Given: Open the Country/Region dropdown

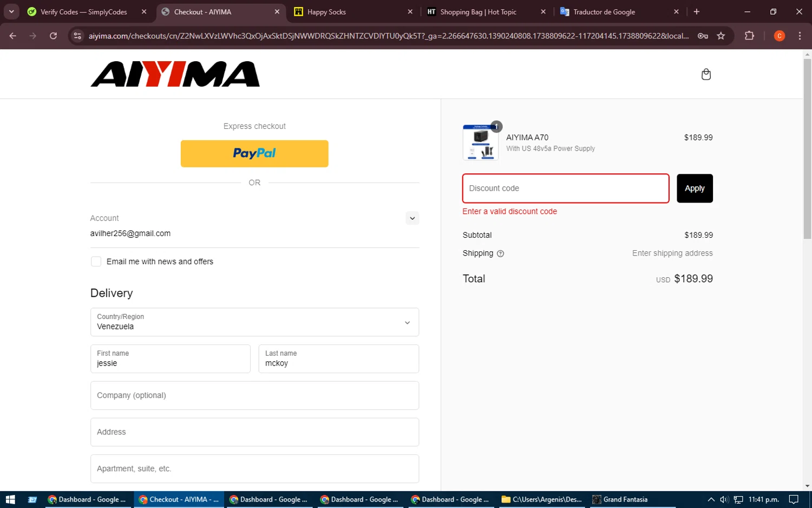Looking at the screenshot, I should (254, 322).
